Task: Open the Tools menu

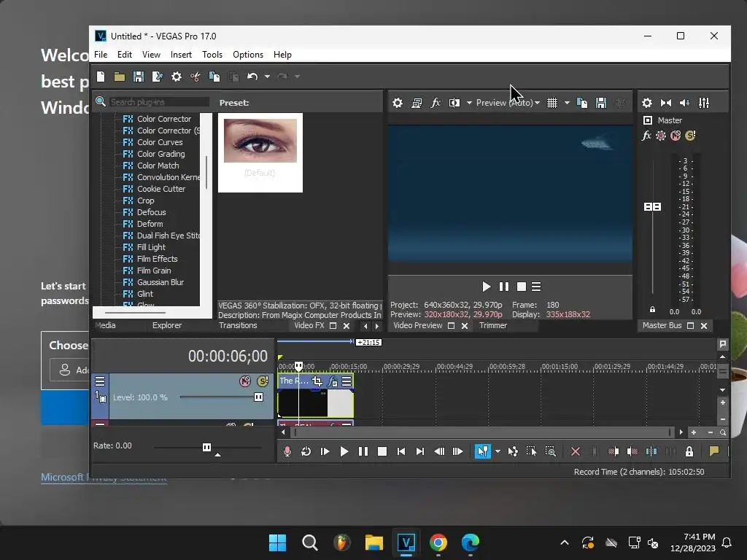Action: (212, 55)
